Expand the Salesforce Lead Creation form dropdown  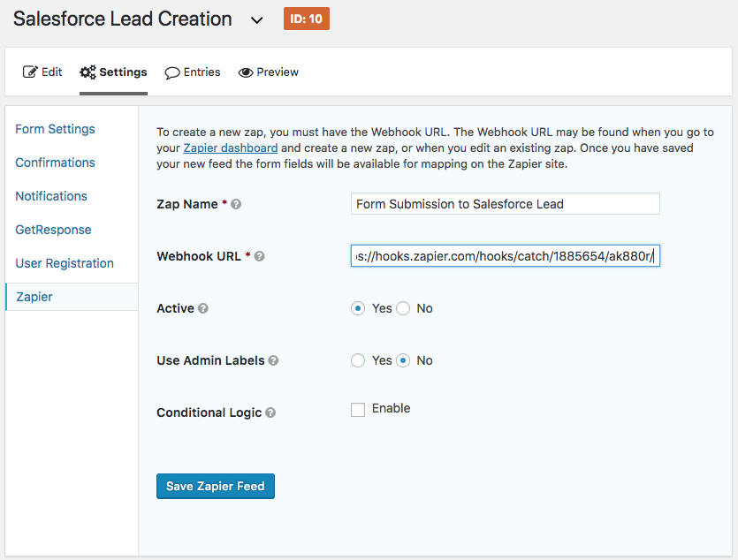pyautogui.click(x=256, y=20)
